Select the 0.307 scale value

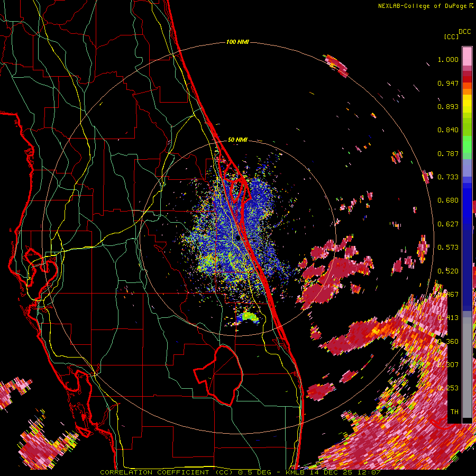tap(448, 364)
